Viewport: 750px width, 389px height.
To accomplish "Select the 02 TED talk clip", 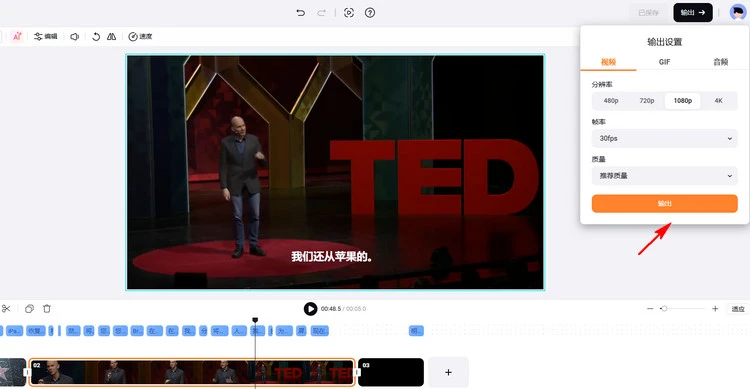I will pyautogui.click(x=191, y=372).
